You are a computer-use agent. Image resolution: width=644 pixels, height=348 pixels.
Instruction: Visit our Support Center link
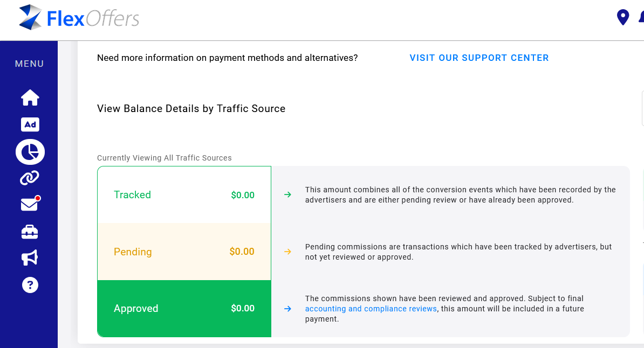point(479,58)
